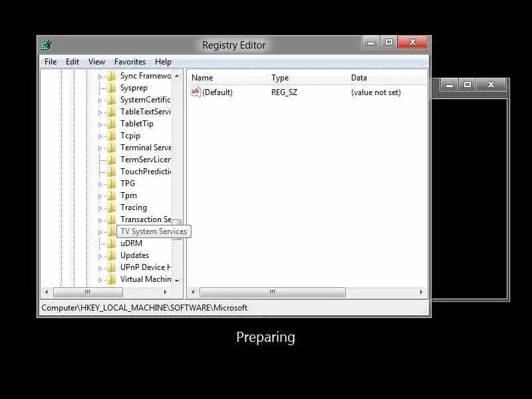Open the View menu
The height and width of the screenshot is (399, 532).
(96, 62)
